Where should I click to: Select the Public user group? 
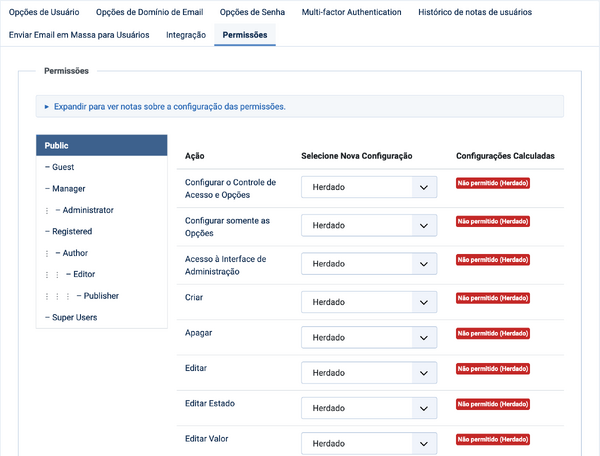click(x=101, y=145)
